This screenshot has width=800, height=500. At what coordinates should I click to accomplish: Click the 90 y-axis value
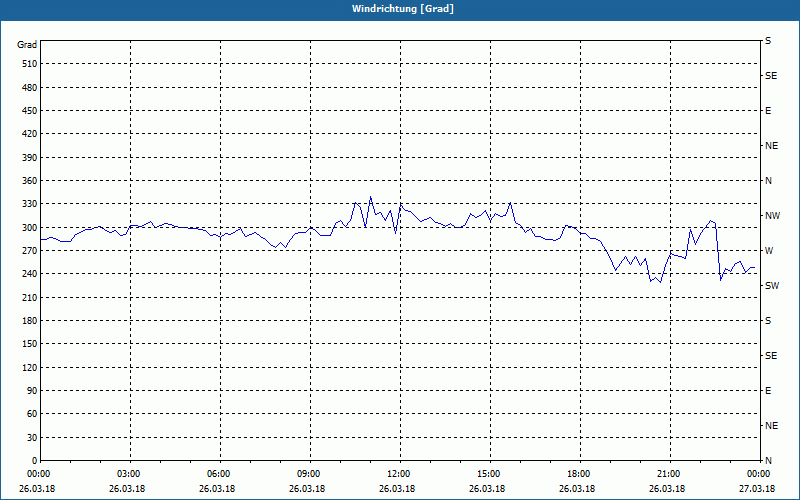pos(32,391)
